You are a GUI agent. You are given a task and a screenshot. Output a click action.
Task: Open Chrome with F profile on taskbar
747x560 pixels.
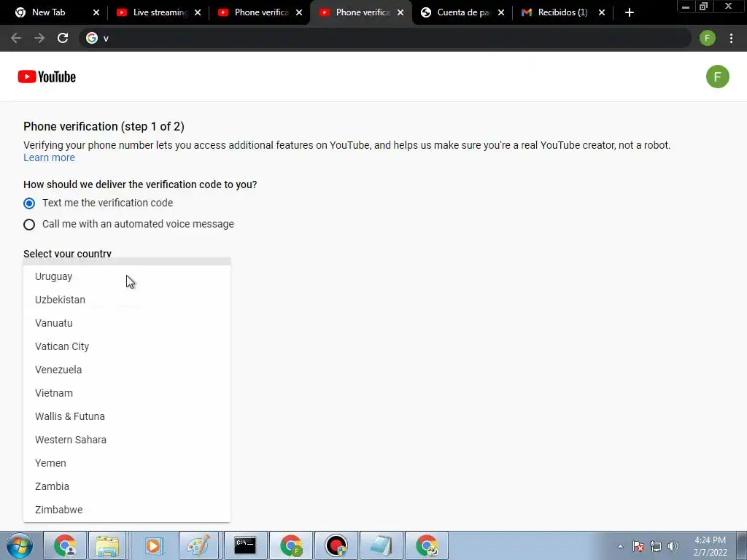coord(291,545)
